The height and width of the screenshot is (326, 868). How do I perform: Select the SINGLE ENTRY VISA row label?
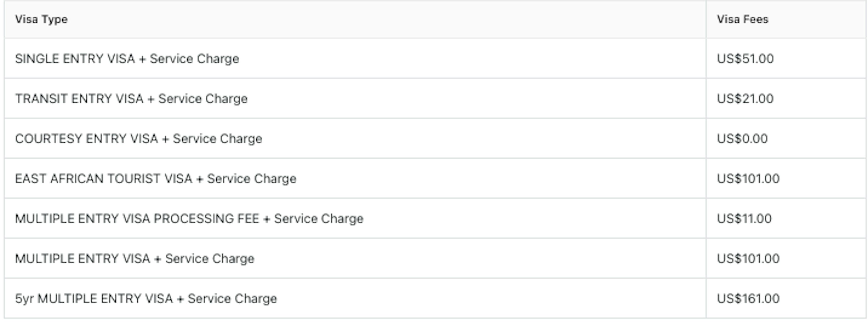pos(127,59)
